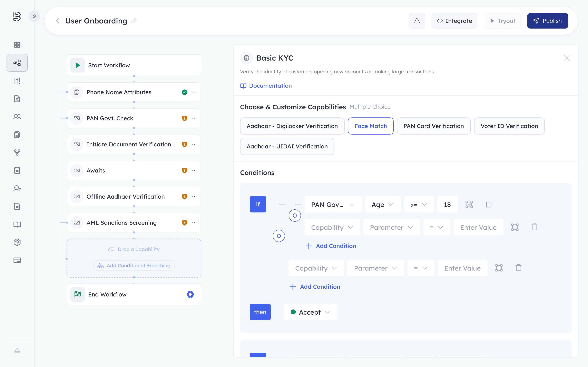Open End Workflow gear settings
This screenshot has height=367, width=588.
[190, 294]
